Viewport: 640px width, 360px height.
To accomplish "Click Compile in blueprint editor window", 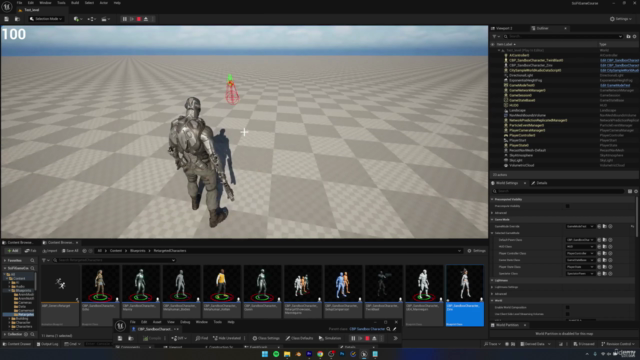I will (x=152, y=338).
